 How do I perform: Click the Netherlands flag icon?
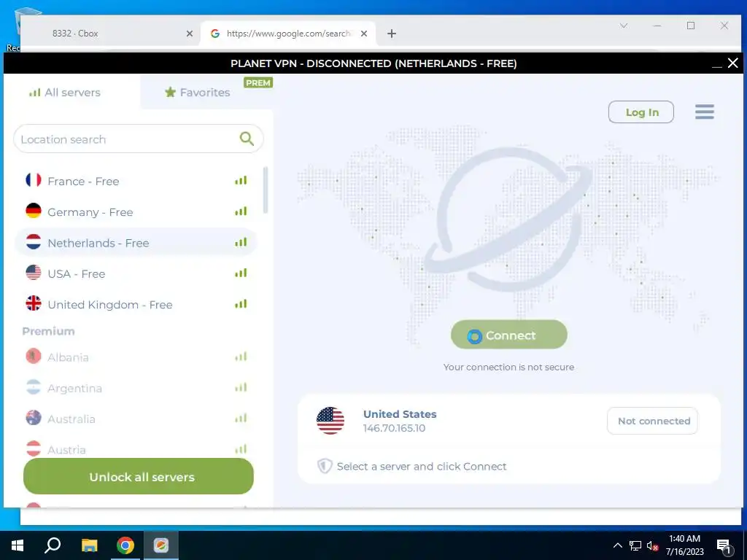point(34,242)
